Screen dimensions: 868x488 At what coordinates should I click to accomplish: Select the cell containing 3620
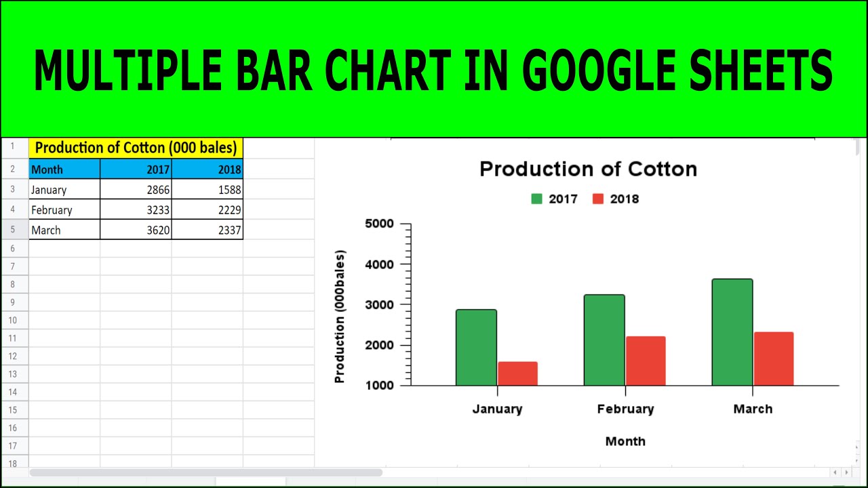click(136, 230)
